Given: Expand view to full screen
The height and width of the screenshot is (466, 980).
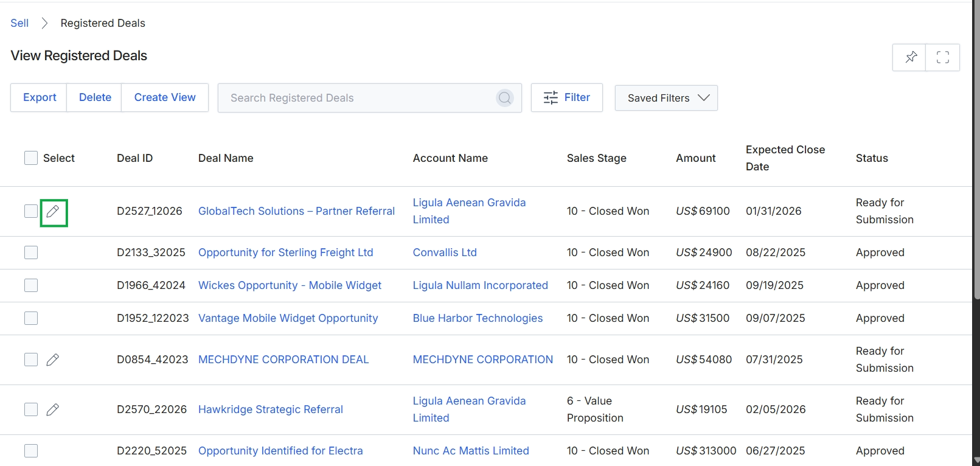Looking at the screenshot, I should pos(943,57).
